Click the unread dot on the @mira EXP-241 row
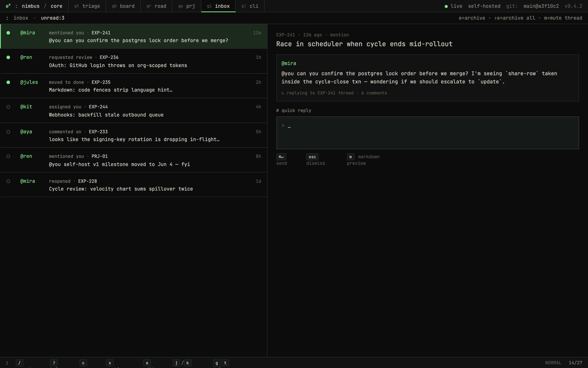Image resolution: width=588 pixels, height=368 pixels. click(8, 33)
